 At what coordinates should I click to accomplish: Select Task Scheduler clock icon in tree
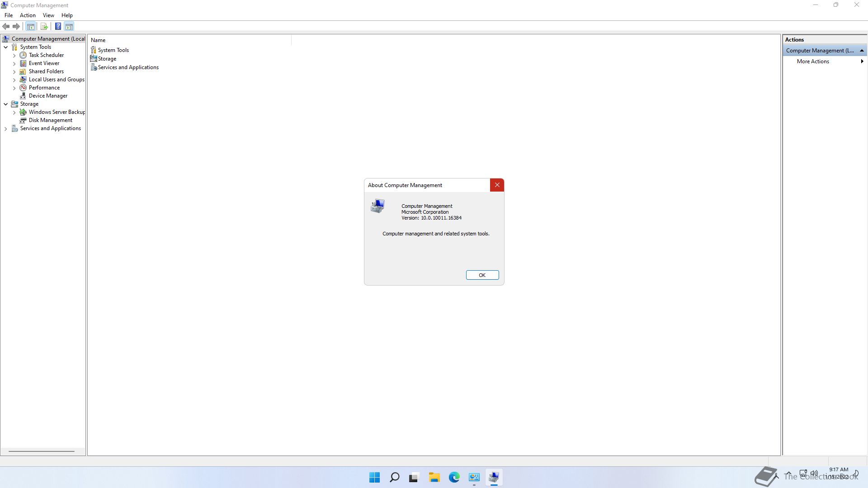click(x=23, y=55)
